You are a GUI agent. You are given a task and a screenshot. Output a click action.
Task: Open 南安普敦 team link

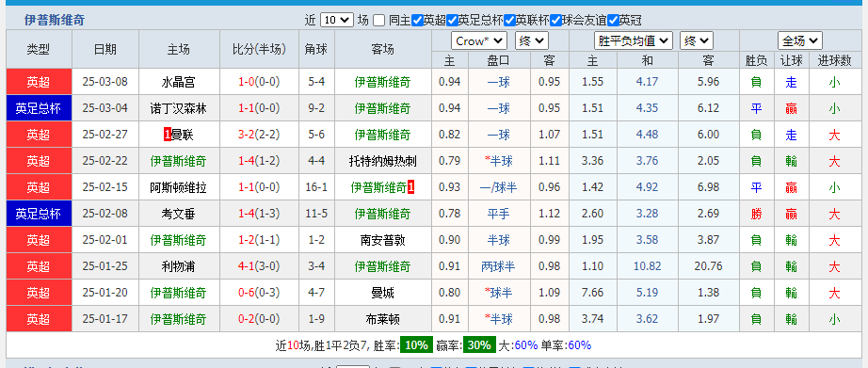[382, 240]
